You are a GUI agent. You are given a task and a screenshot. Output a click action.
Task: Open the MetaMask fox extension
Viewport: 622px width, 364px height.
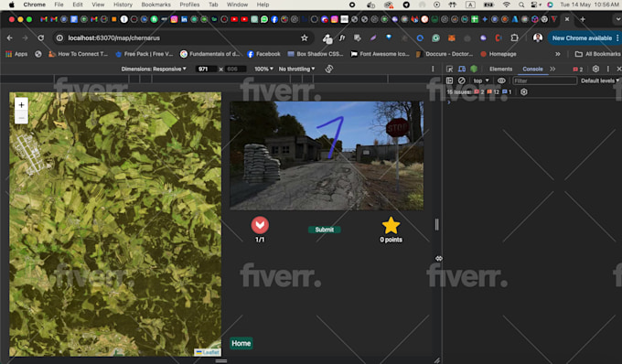click(452, 38)
